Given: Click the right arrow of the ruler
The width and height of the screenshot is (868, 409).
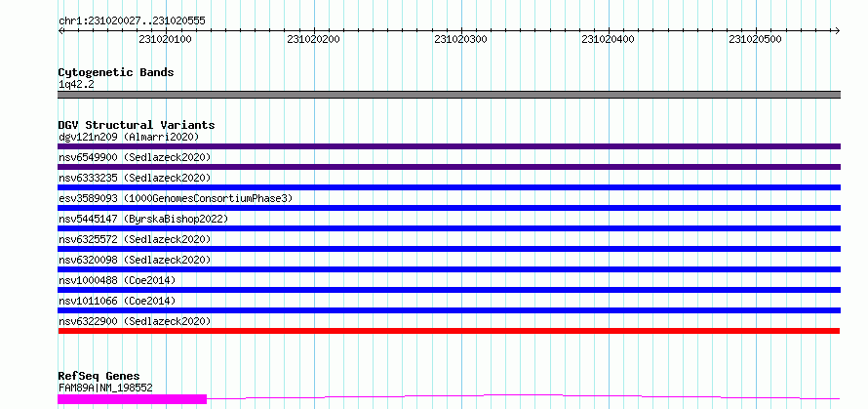Looking at the screenshot, I should (x=837, y=30).
